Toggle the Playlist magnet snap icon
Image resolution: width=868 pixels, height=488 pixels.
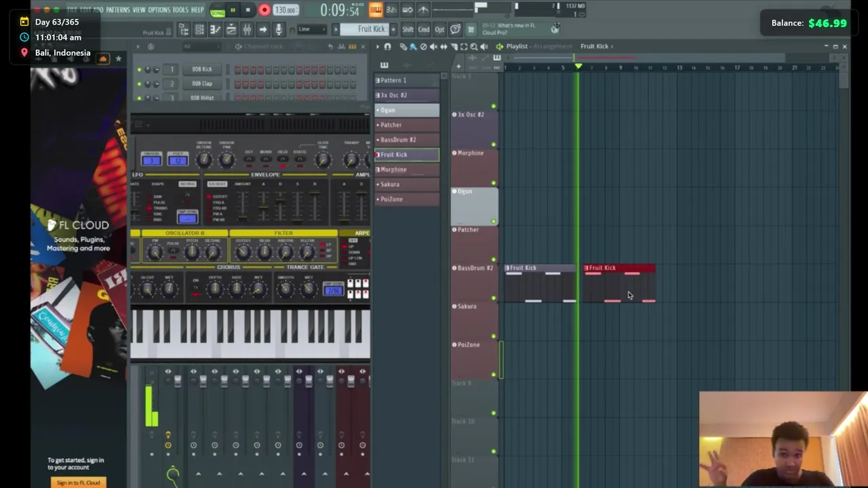click(x=387, y=47)
